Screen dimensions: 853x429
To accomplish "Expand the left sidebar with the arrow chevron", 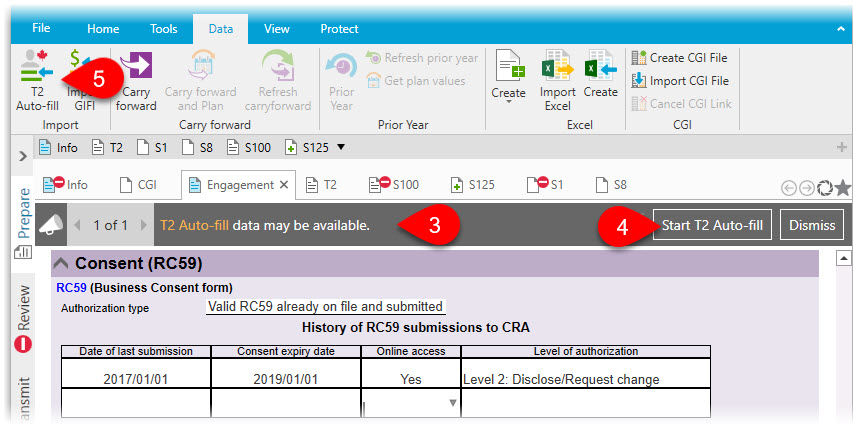I will [x=23, y=156].
